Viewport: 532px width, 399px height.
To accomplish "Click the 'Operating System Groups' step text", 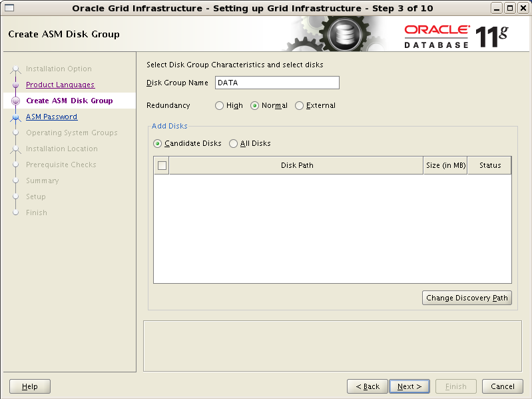I will click(72, 133).
